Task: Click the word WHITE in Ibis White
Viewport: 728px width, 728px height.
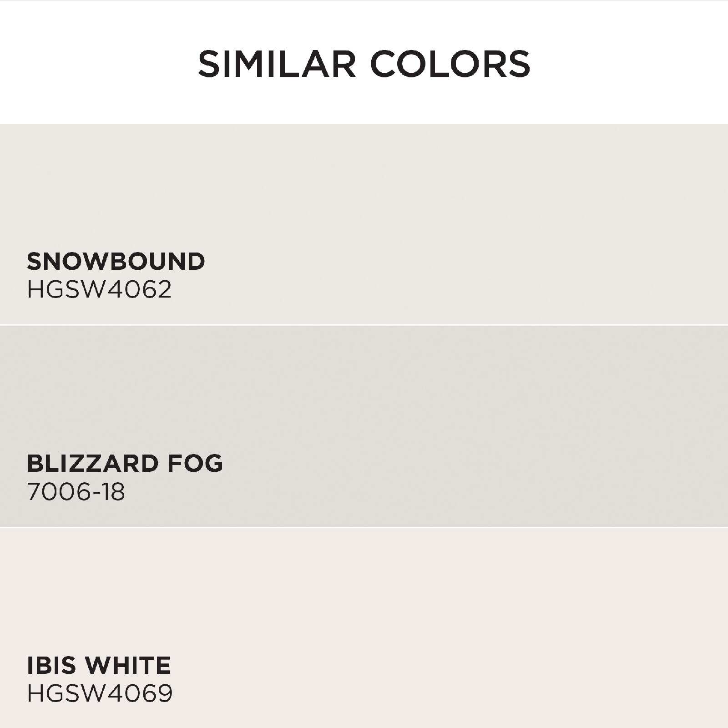Action: click(x=128, y=665)
